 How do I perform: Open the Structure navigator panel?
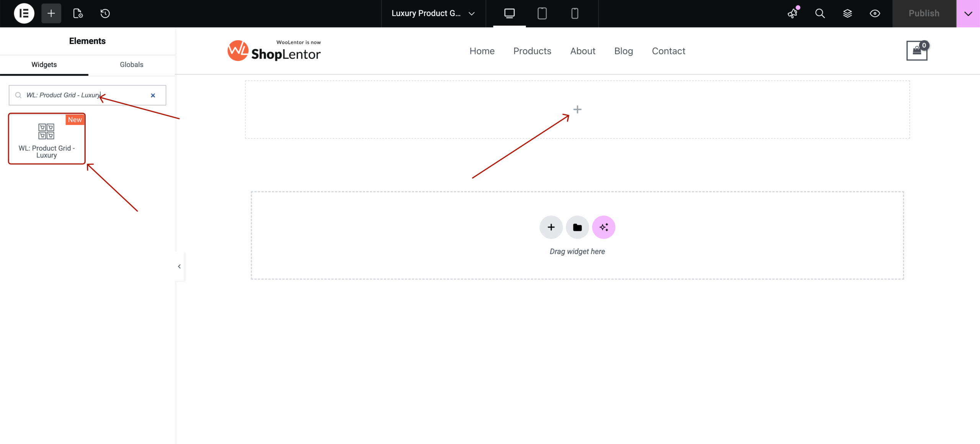pyautogui.click(x=848, y=13)
